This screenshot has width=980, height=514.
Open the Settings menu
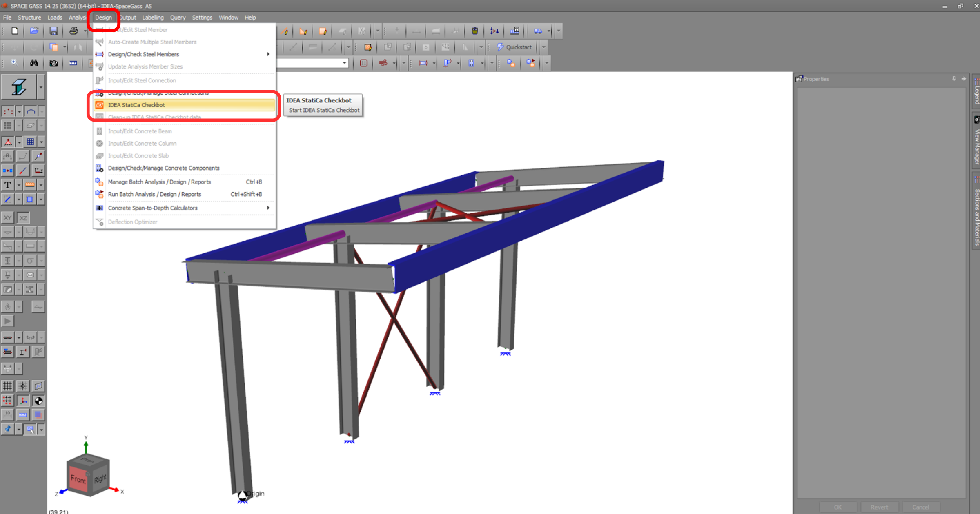click(202, 17)
